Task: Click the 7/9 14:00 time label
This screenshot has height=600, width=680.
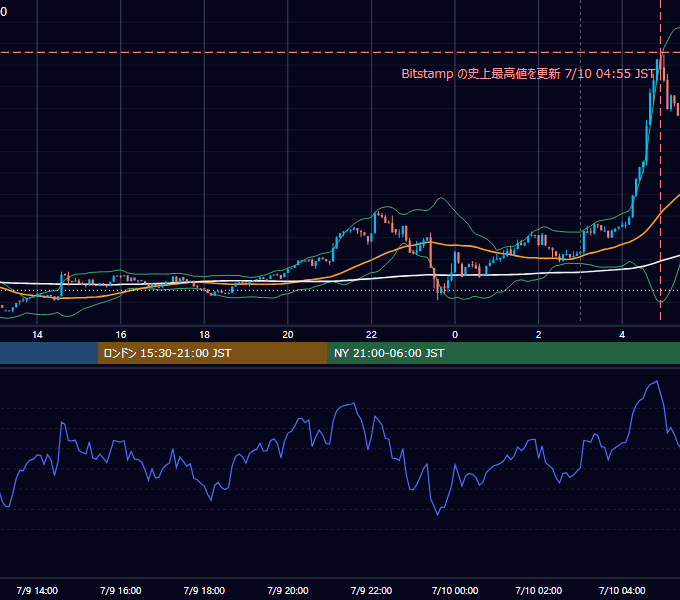Action: pos(37,590)
